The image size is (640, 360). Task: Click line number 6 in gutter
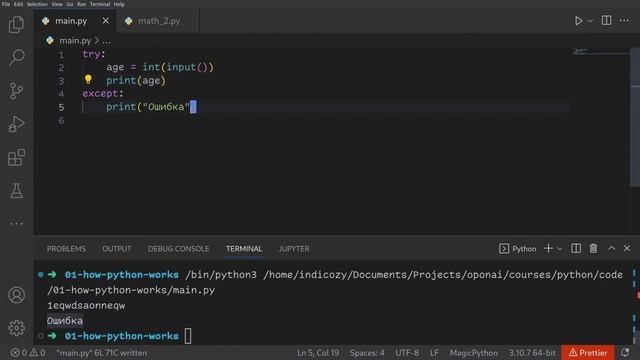[61, 120]
